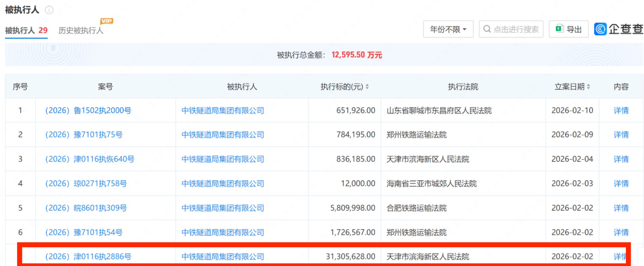
Task: Click the Excel export icon
Action: (x=559, y=29)
